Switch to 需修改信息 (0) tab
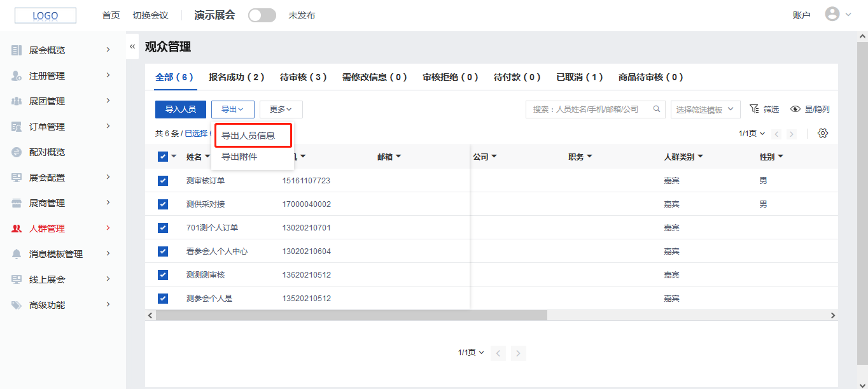Viewport: 868px width, 389px height. 375,77
